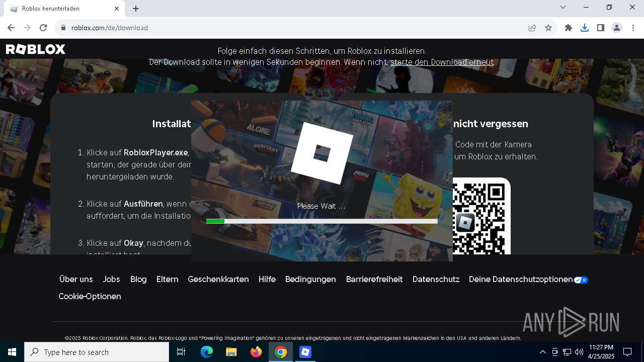Screen dimensions: 644x362
Task: Open the Über uns footer link
Action: click(76, 279)
